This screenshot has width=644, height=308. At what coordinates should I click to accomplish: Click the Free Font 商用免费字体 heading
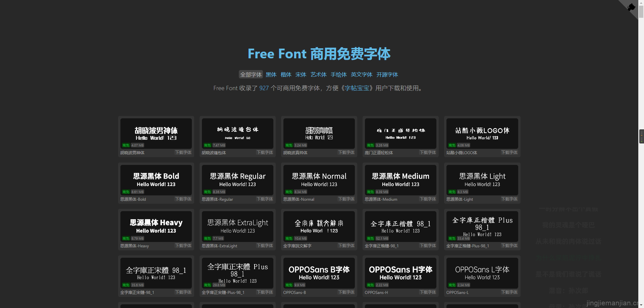coord(319,54)
